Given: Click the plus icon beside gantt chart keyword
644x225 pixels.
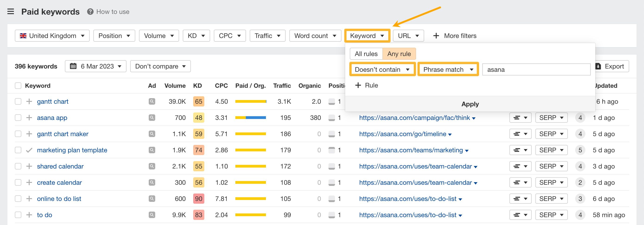Looking at the screenshot, I should tap(29, 101).
